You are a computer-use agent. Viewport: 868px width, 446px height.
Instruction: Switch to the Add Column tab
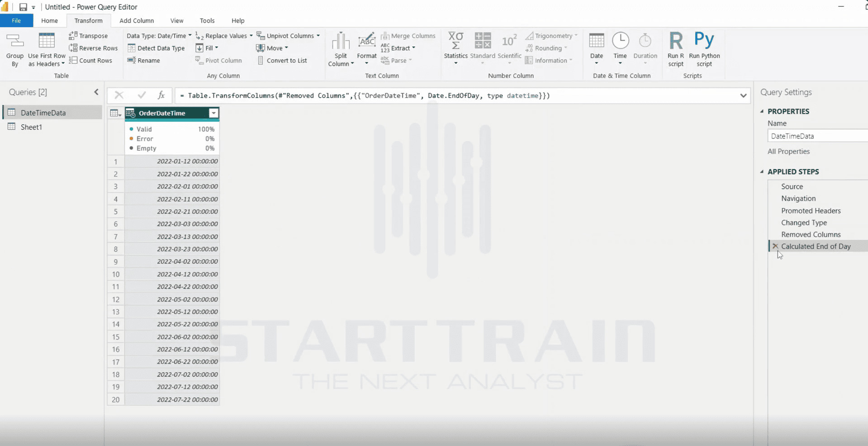click(137, 20)
